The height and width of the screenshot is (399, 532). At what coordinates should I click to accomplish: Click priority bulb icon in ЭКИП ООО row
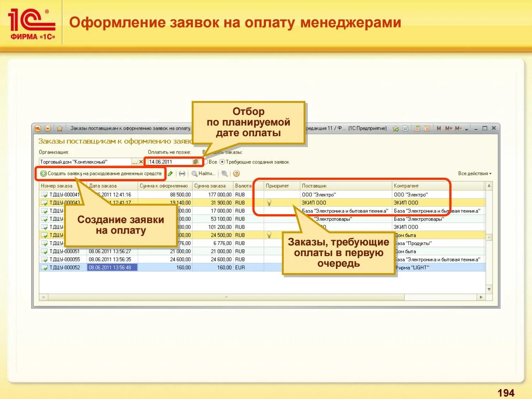pos(269,203)
